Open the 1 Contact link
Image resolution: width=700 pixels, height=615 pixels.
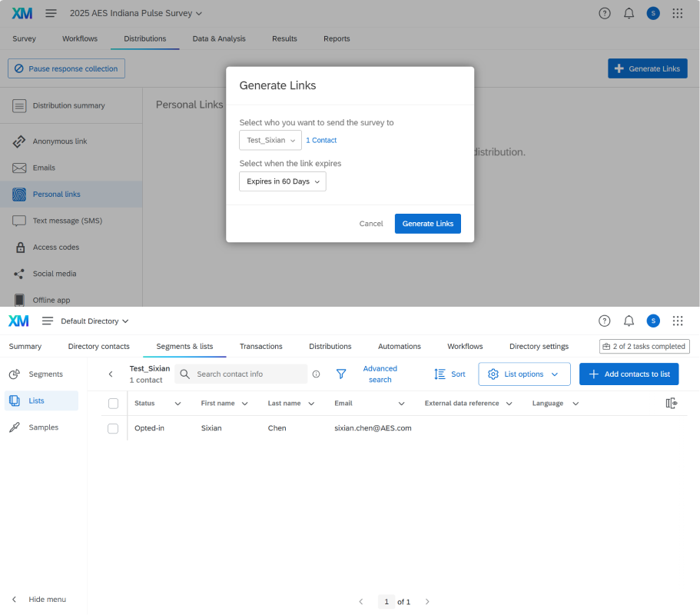pos(321,140)
